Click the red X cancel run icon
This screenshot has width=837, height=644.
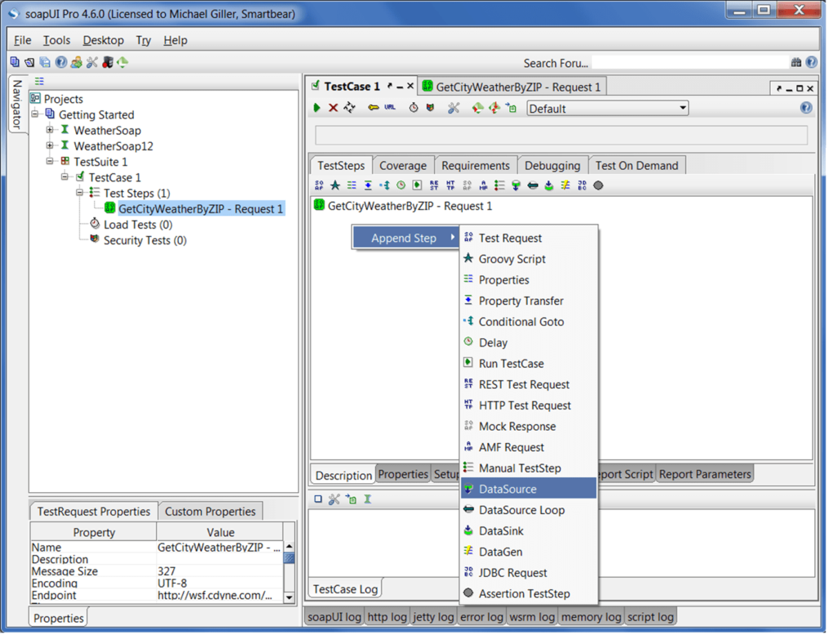pos(333,108)
